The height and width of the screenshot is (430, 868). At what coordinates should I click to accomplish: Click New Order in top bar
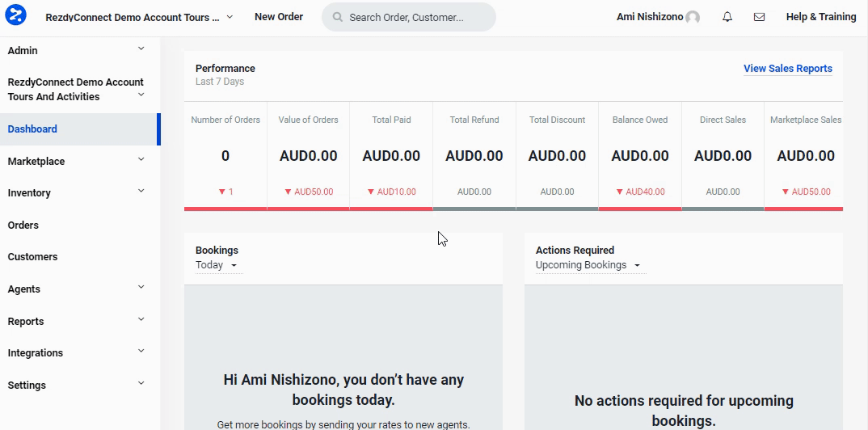point(279,17)
